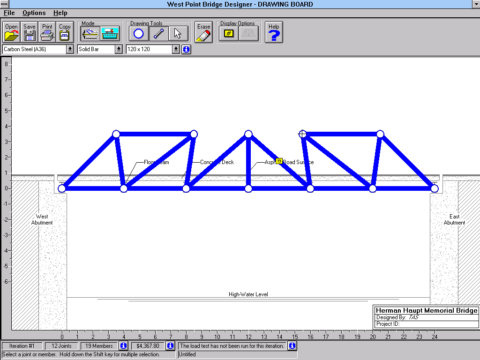Click info button beside load test status
480x360 pixels.
coord(292,346)
